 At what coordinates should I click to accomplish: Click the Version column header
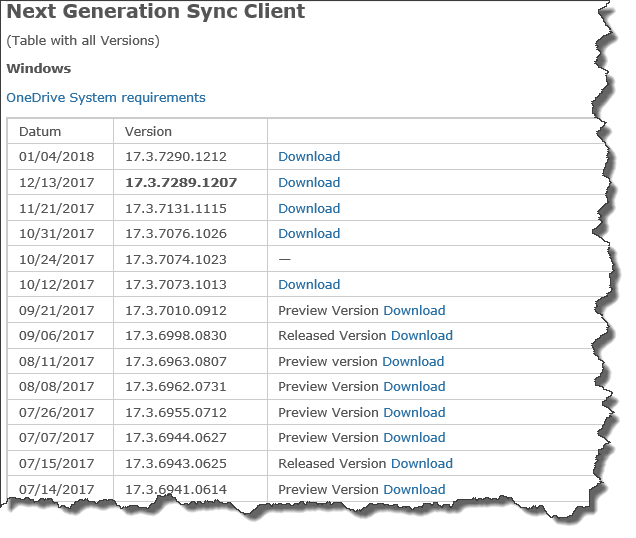148,131
